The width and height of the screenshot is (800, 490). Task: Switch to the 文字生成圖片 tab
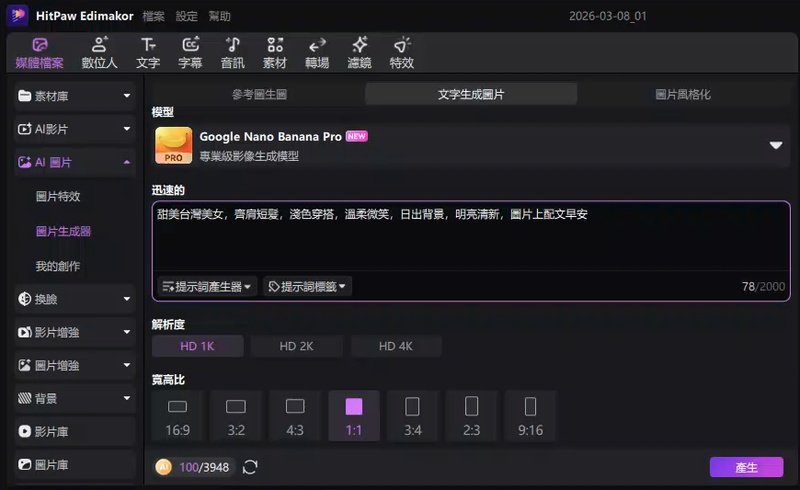471,94
